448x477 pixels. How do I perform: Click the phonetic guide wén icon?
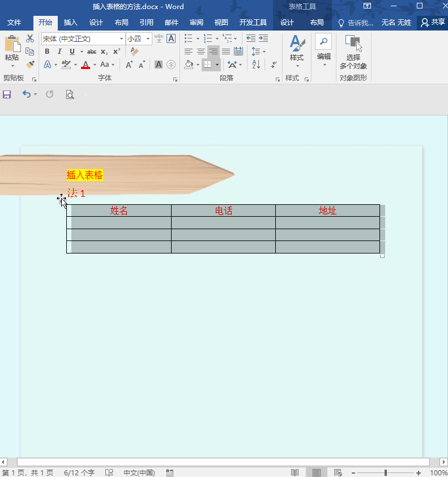pyautogui.click(x=159, y=38)
